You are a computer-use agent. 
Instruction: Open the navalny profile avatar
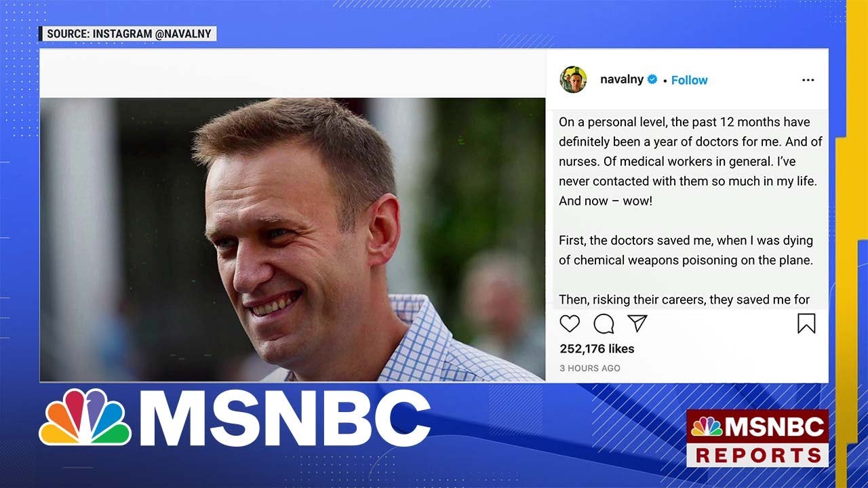(573, 79)
